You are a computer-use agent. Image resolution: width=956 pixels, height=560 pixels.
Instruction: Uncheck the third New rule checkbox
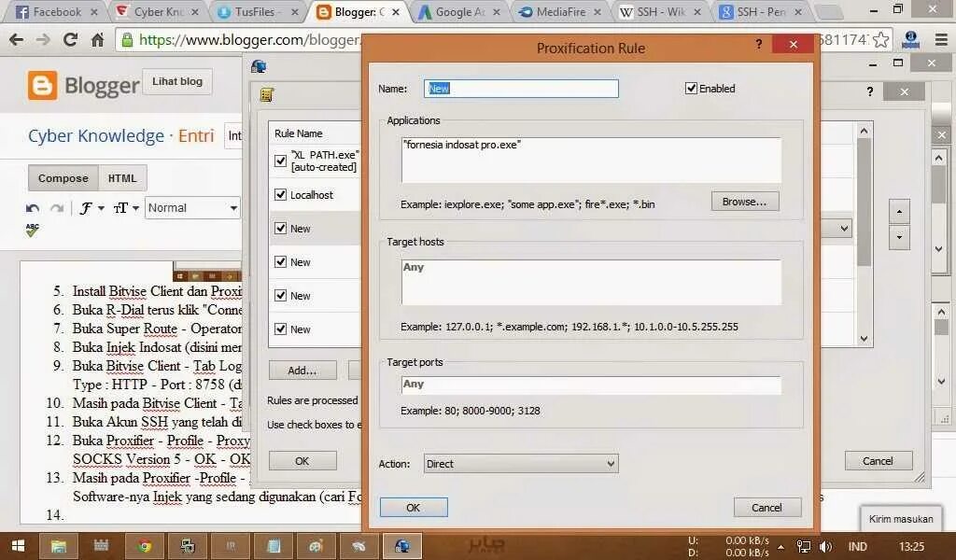[280, 296]
